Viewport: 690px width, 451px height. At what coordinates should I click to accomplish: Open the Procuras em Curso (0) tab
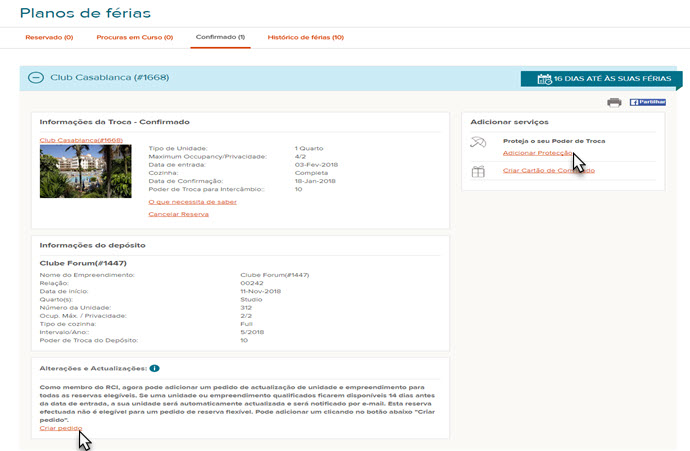pos(135,37)
